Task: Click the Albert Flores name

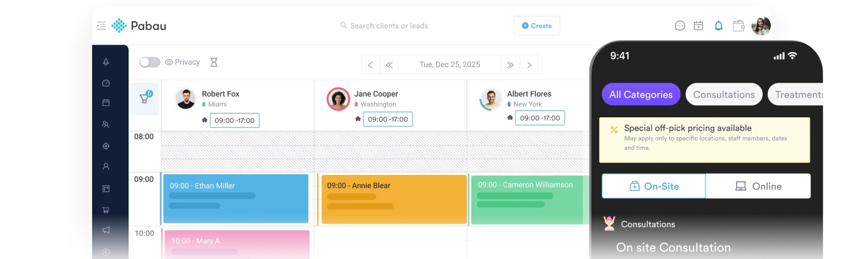Action: [530, 94]
